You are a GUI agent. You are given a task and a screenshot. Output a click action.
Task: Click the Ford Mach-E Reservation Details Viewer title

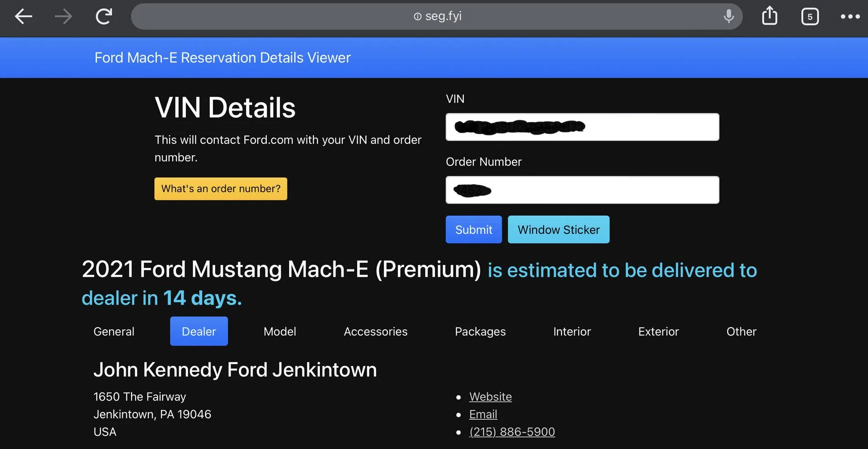(x=222, y=58)
